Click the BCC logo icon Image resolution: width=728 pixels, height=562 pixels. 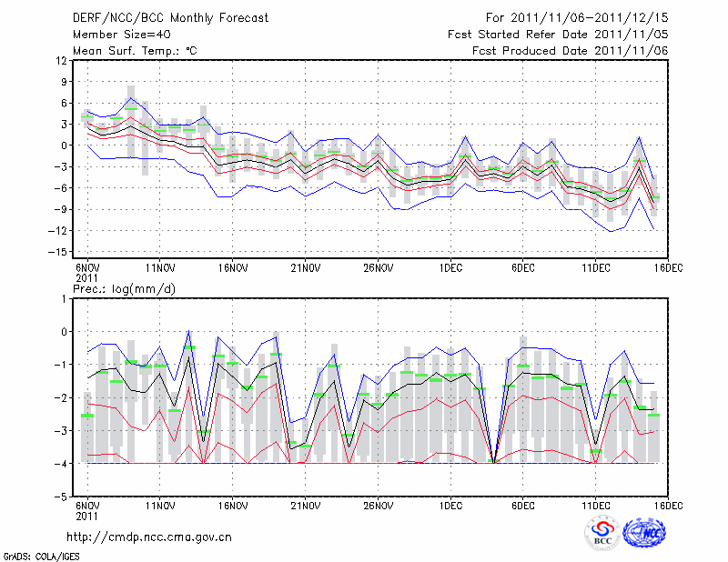coord(602,533)
